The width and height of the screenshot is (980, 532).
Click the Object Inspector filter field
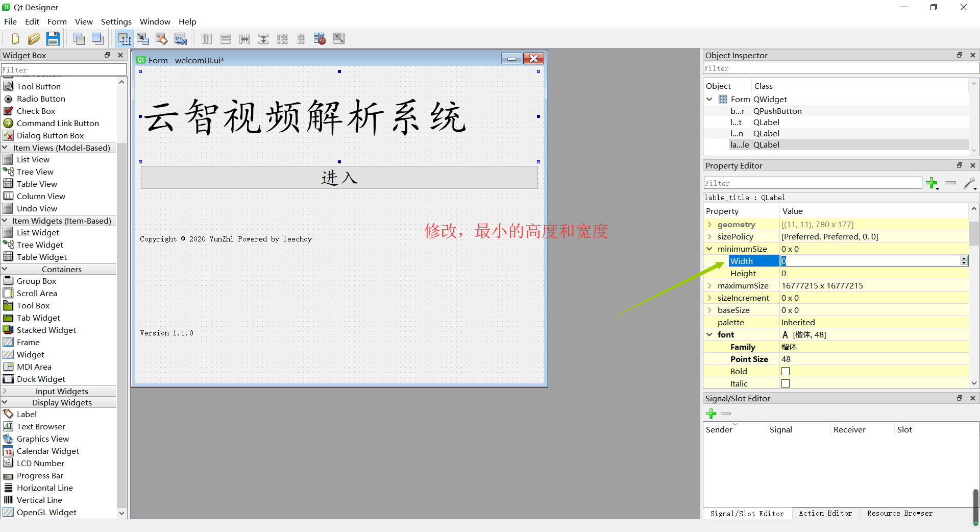[x=841, y=68]
